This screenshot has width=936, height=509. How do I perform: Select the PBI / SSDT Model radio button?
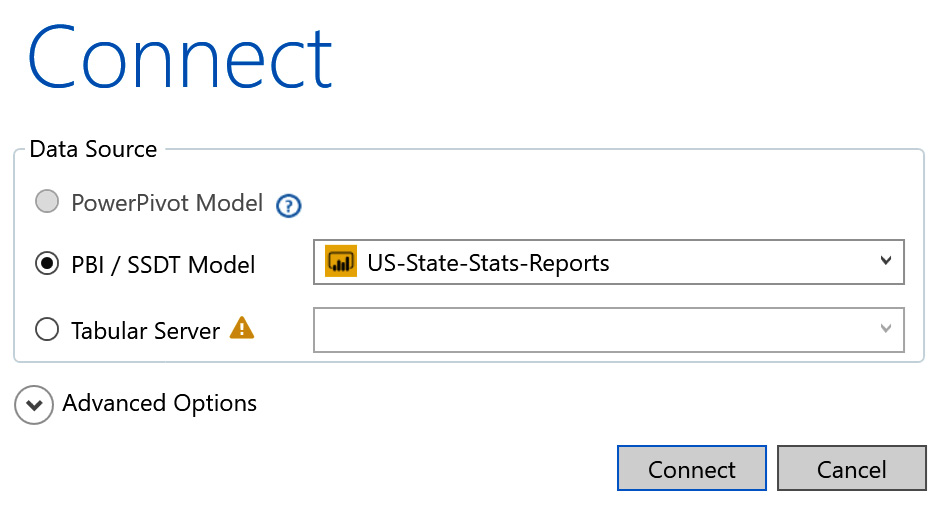click(47, 263)
